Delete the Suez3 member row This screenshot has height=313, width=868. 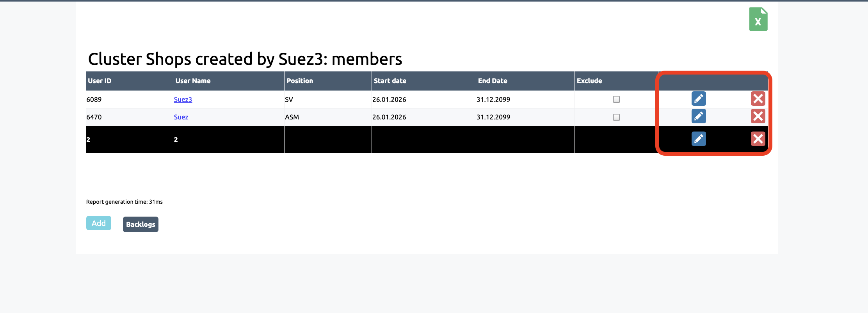[x=758, y=99]
